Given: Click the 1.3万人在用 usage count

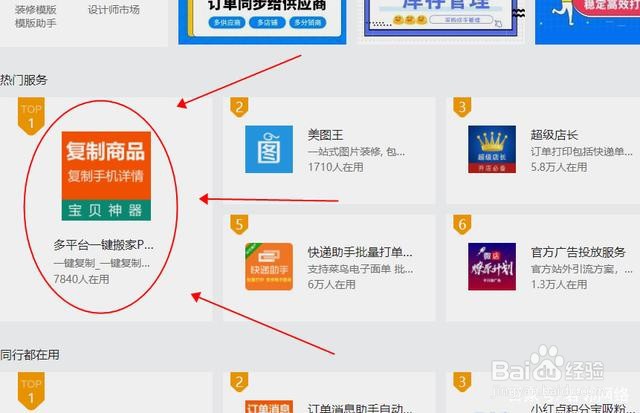Looking at the screenshot, I should [x=559, y=284].
